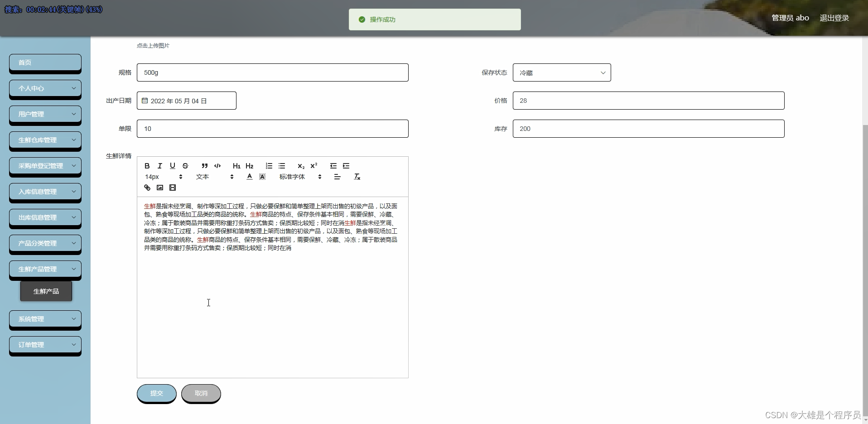Insert a code block
868x424 pixels.
coord(217,166)
